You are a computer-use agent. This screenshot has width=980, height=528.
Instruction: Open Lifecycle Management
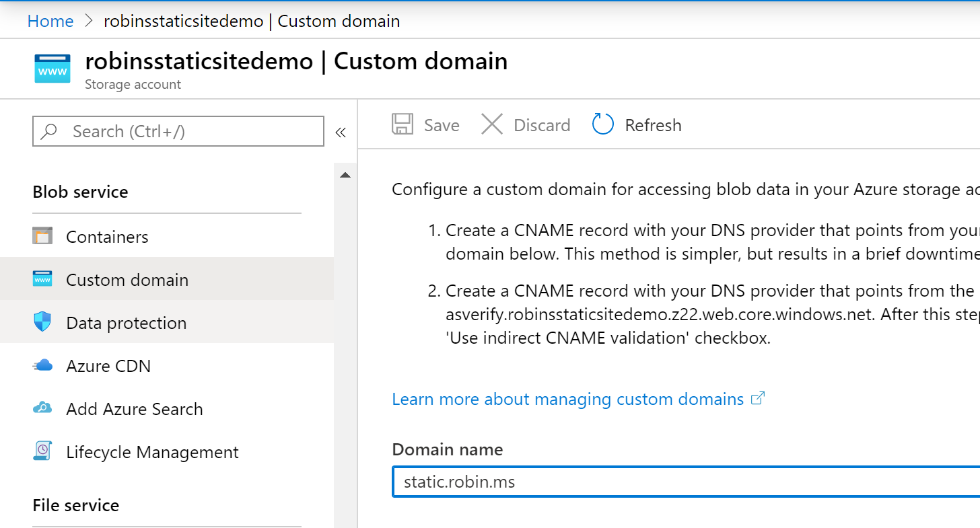(x=152, y=451)
